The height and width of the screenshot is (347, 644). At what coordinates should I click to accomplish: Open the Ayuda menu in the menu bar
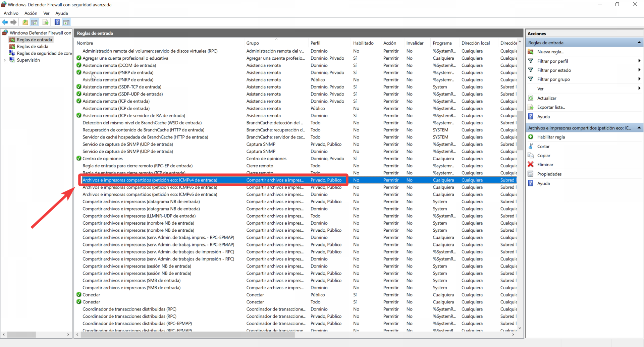pyautogui.click(x=62, y=13)
